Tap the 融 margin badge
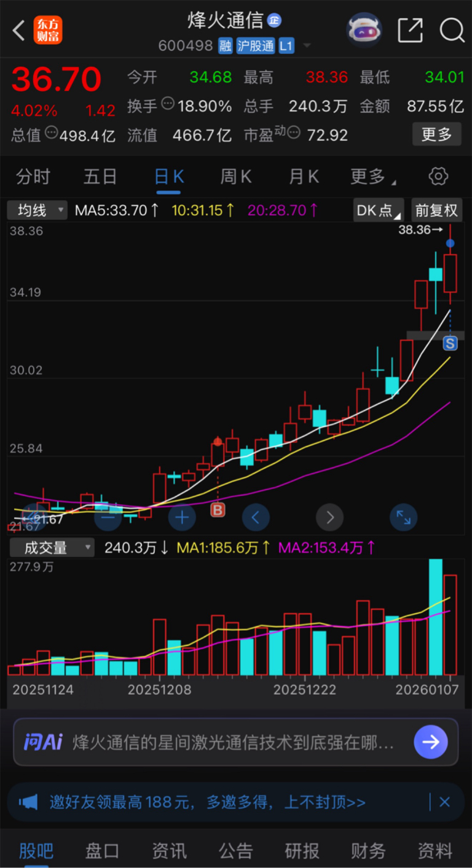Screen dimensions: 472x868 tap(226, 45)
